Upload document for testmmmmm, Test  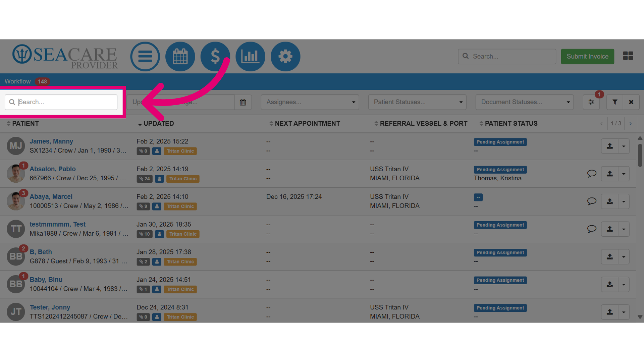pyautogui.click(x=610, y=229)
